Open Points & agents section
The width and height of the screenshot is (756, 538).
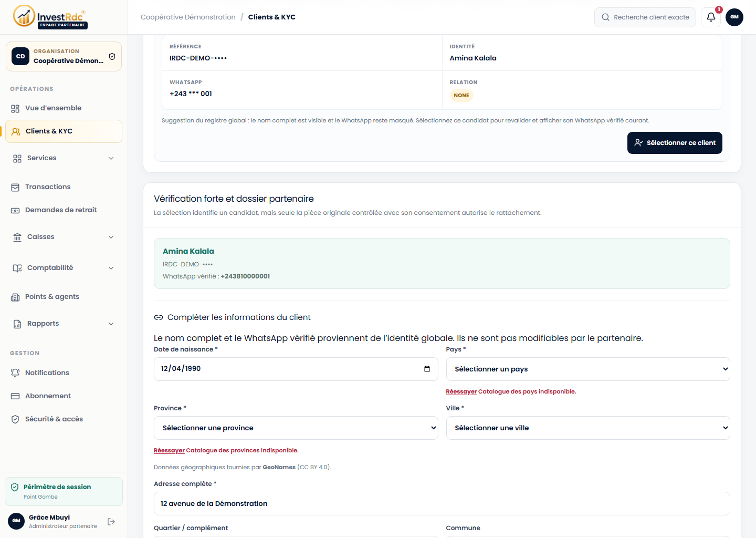[x=64, y=297]
